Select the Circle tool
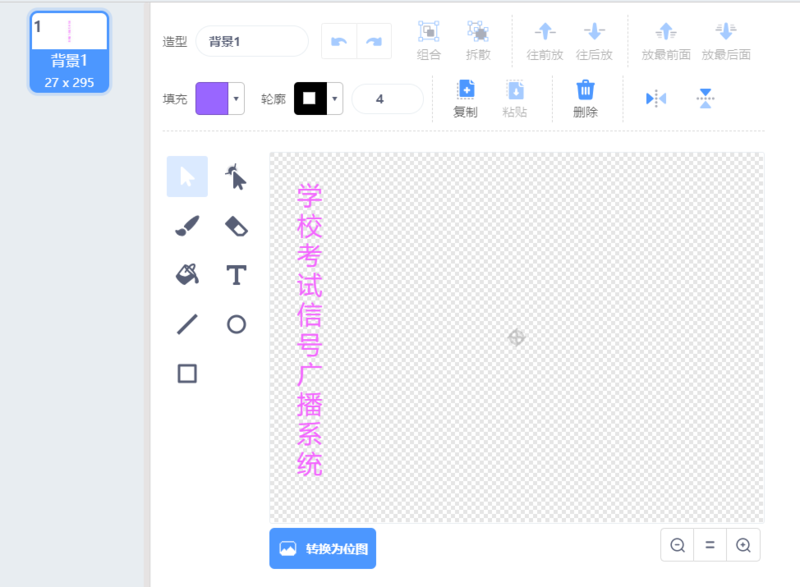The width and height of the screenshot is (800, 587). (236, 324)
